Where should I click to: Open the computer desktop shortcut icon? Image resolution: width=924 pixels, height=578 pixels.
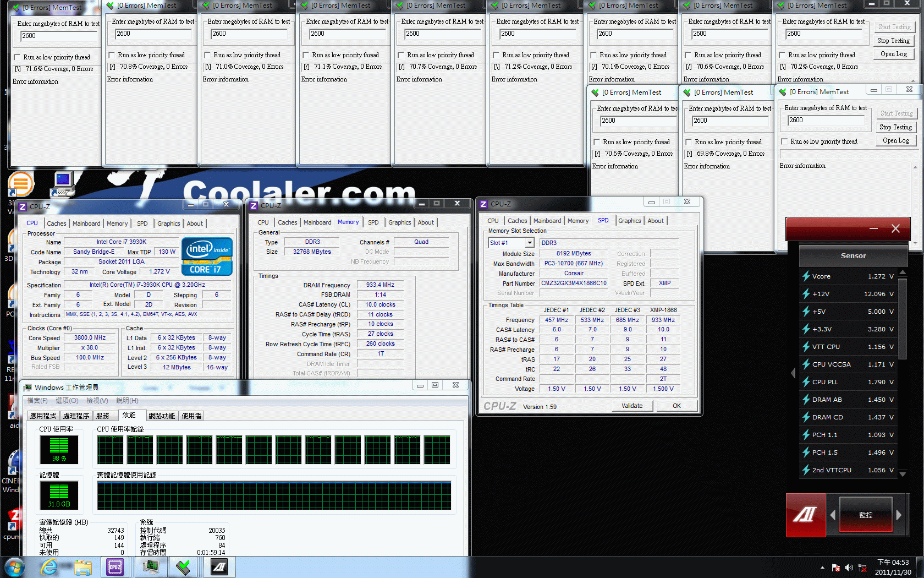(63, 184)
